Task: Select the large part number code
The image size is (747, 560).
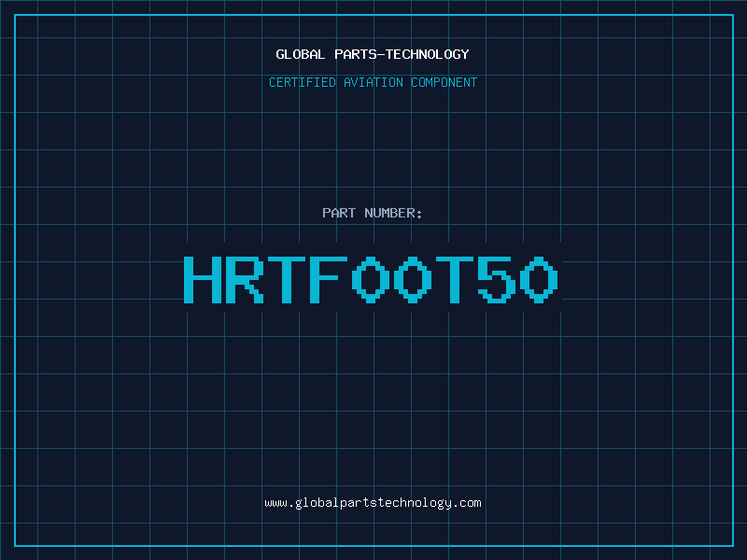Action: (x=371, y=278)
